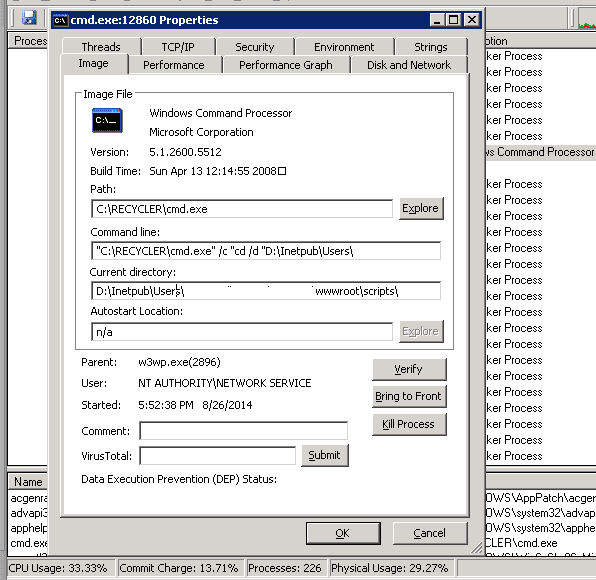Viewport: 596px width, 580px height.
Task: Select cmd.exe row in lower pane
Action: 29,543
